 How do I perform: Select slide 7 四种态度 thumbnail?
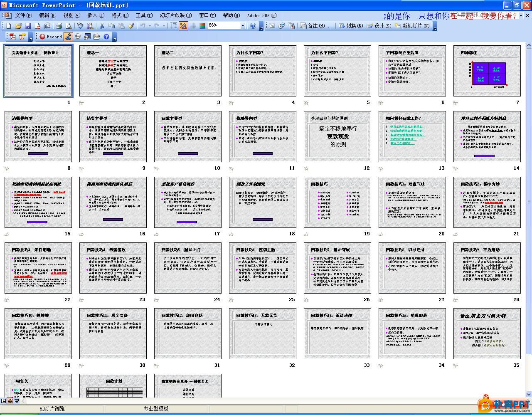[x=487, y=71]
